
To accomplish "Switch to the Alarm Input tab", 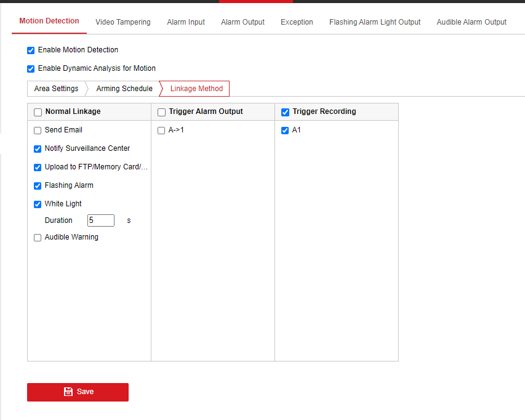I will click(x=186, y=22).
